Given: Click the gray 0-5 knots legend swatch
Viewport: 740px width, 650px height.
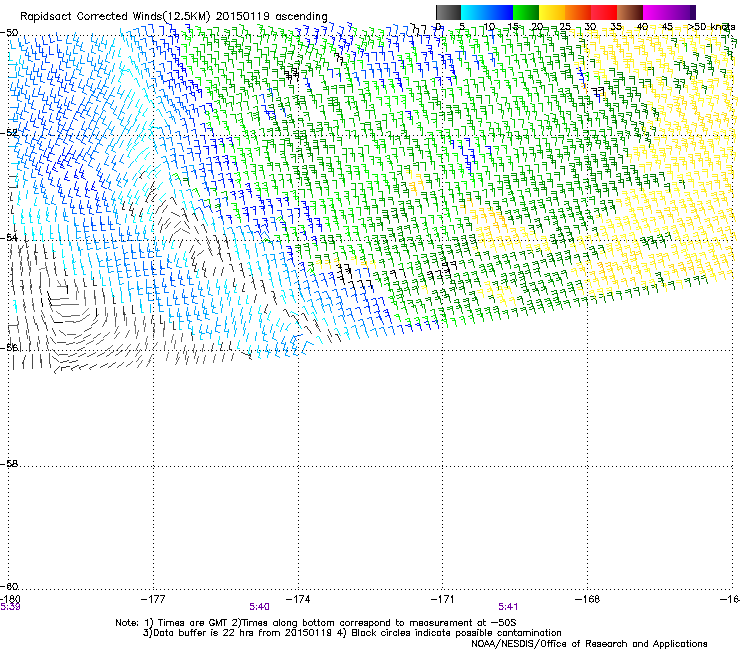Looking at the screenshot, I should point(448,12).
